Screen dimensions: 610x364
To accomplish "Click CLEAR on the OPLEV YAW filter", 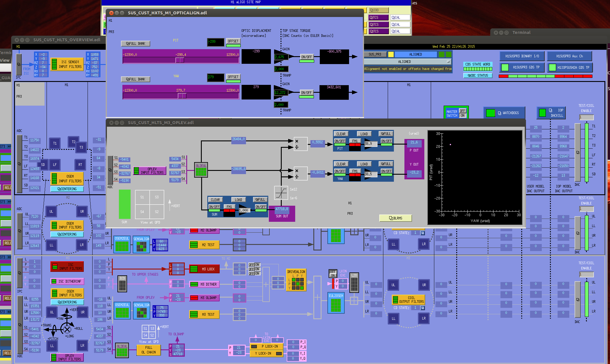I will 341,164.
